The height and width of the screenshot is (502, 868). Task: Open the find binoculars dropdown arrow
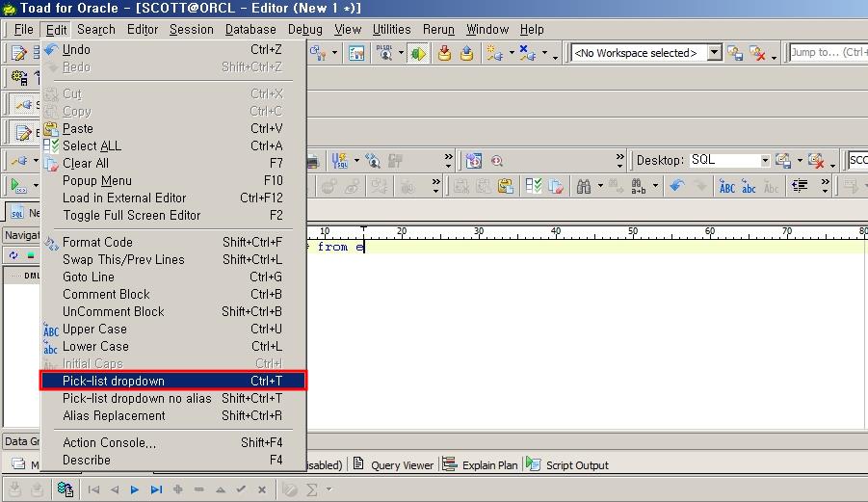[600, 186]
